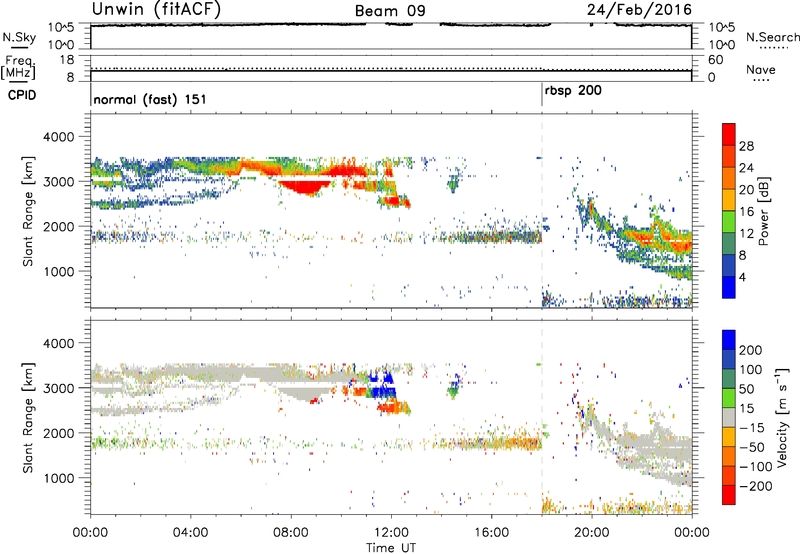Click the '-200' tick on the velocity colorbar
This screenshot has width=800, height=554.
(755, 486)
